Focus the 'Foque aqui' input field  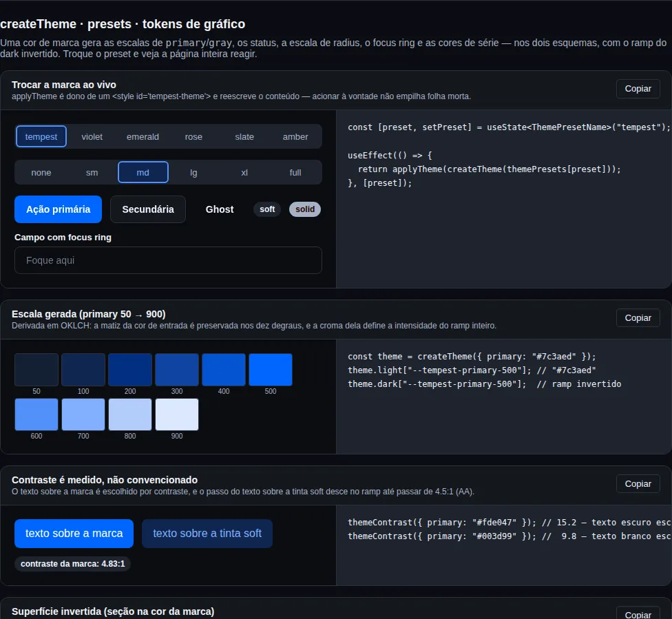[x=168, y=260]
